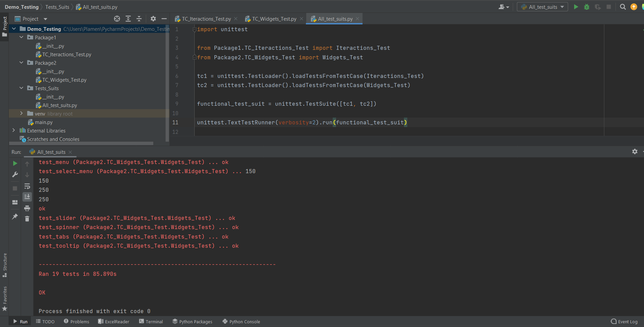
Task: Toggle scroll-to-end in the console
Action: [27, 197]
